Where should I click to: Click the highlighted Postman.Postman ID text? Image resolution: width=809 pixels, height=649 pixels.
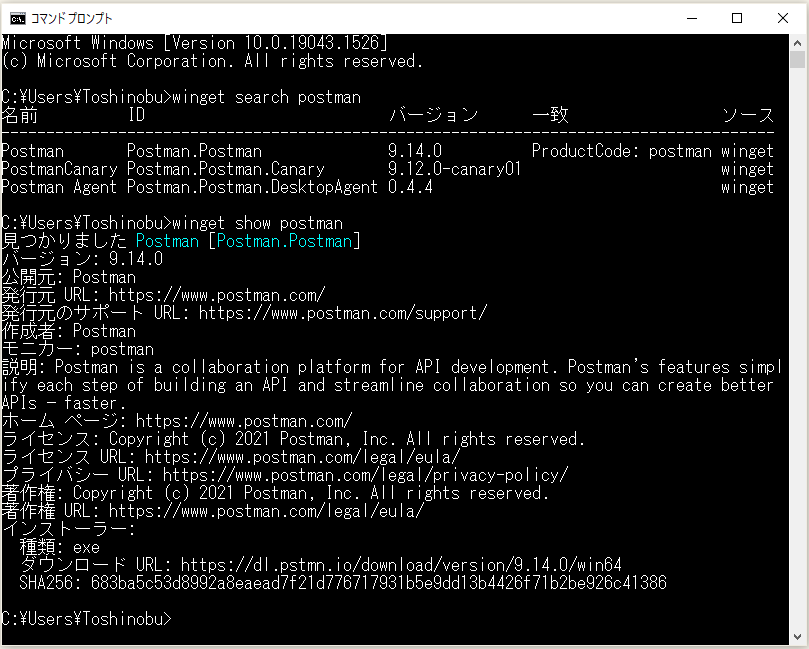point(290,240)
